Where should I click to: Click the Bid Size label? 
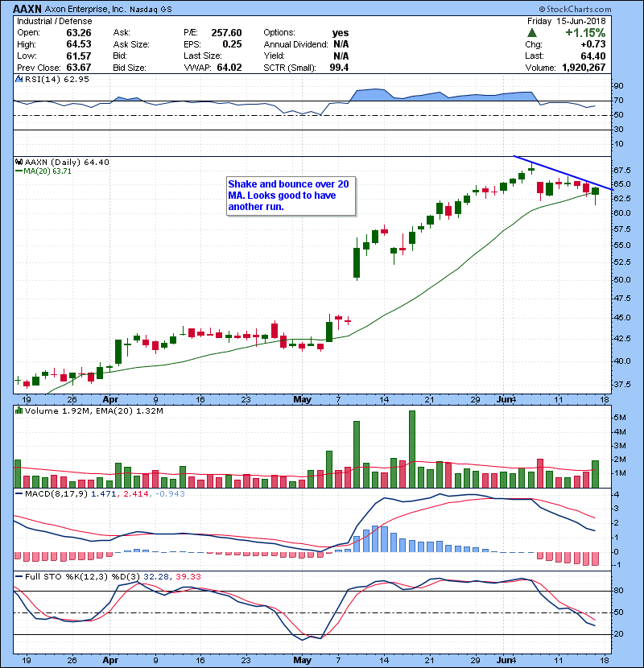coord(130,68)
